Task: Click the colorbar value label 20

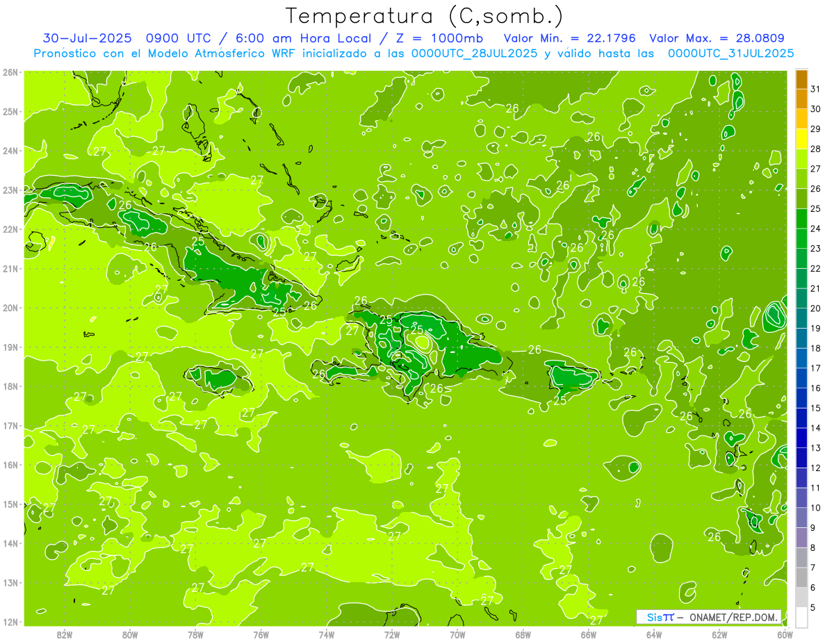Action: point(815,308)
